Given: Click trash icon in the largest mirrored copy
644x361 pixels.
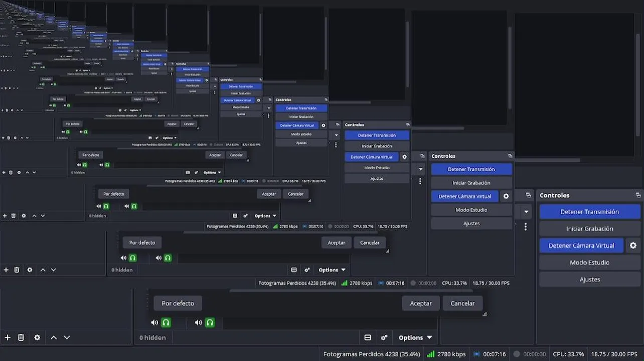Looking at the screenshot, I should coord(17,270).
